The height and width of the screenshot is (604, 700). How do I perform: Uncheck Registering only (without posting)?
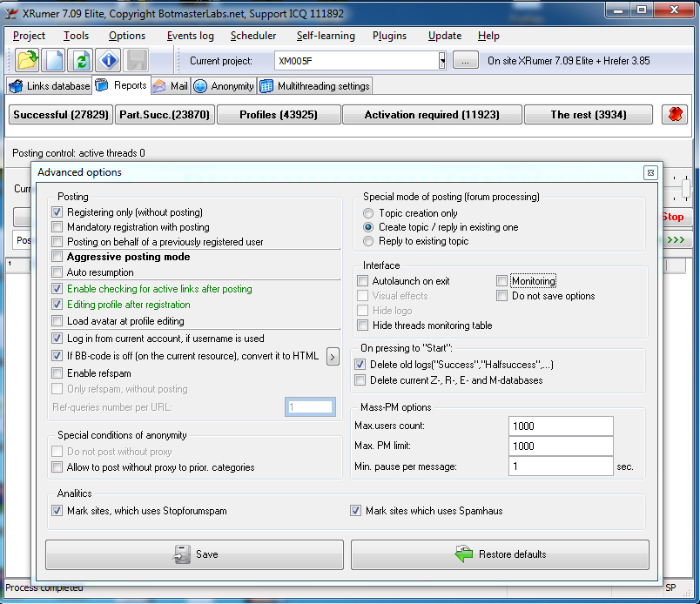coord(57,212)
